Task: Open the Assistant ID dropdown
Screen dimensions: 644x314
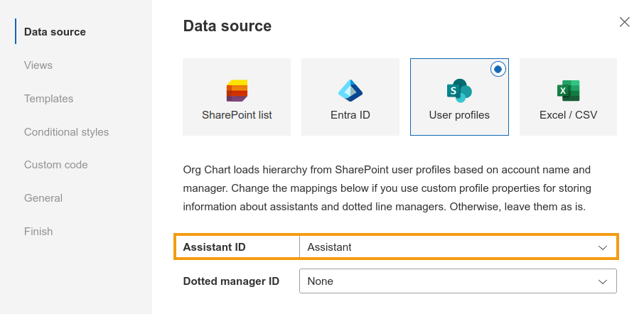Action: tap(458, 247)
